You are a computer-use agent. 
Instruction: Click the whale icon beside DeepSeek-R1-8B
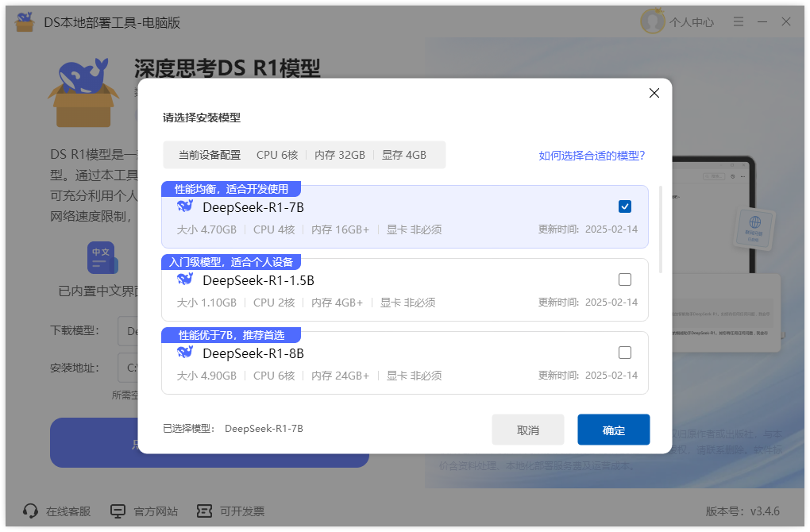pos(185,353)
